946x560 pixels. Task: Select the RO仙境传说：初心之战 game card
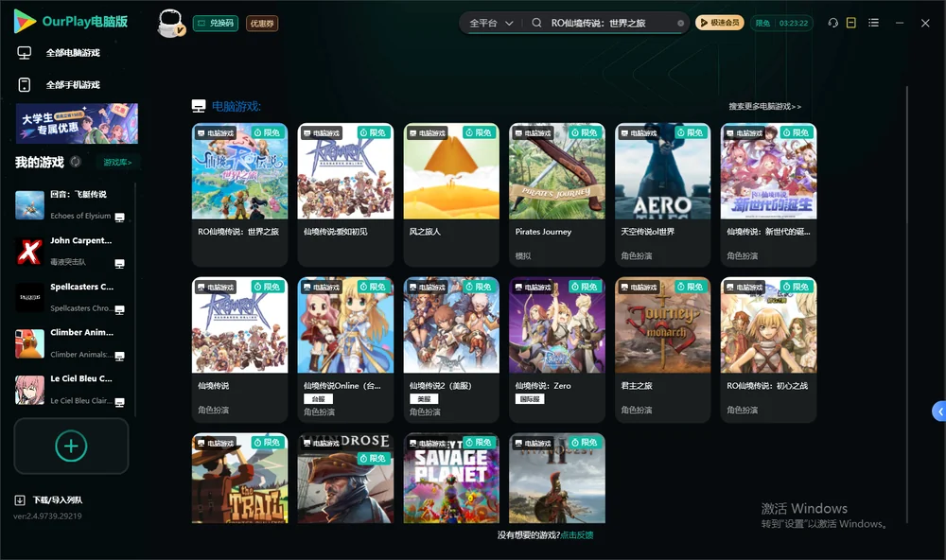(x=768, y=349)
